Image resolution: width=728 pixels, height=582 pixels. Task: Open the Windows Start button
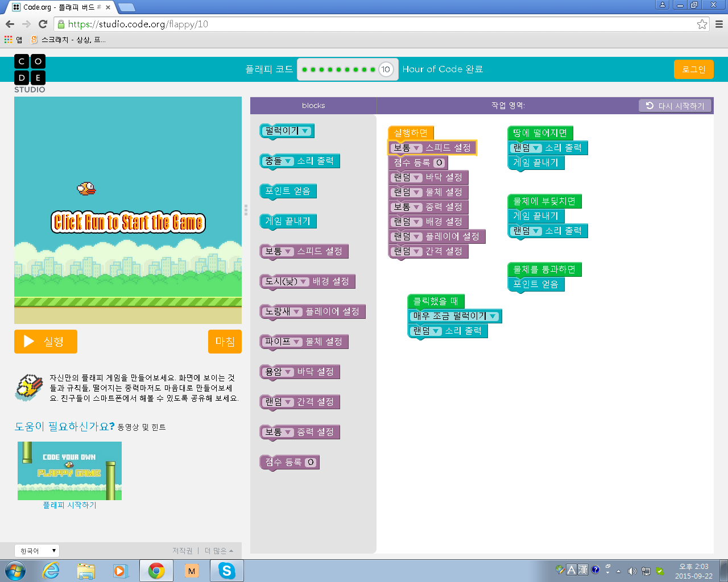[15, 571]
